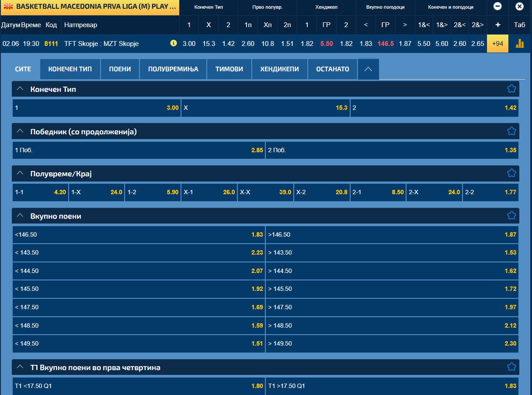The image size is (532, 395).
Task: Bet over 144.50 total points at 1.62
Action: pyautogui.click(x=392, y=271)
